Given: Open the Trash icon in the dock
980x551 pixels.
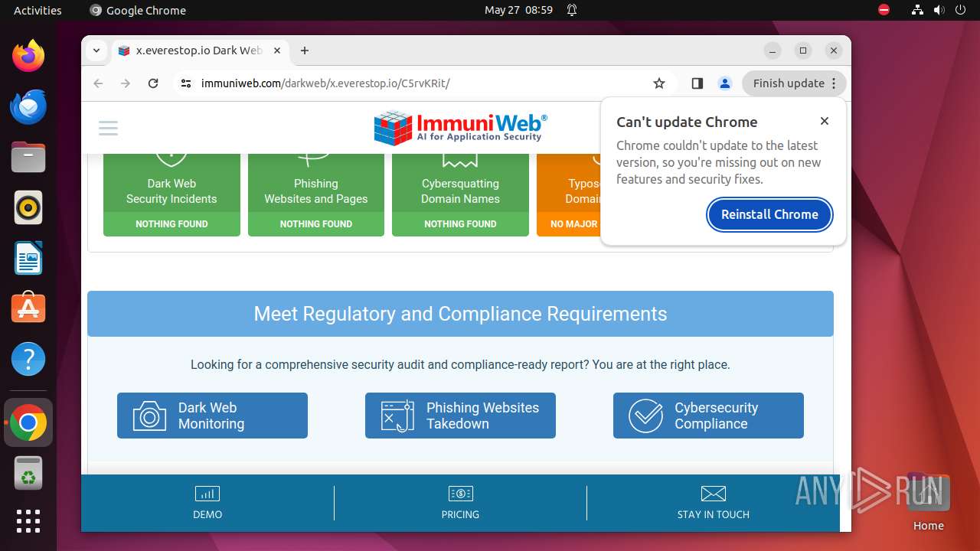Looking at the screenshot, I should coord(28,473).
